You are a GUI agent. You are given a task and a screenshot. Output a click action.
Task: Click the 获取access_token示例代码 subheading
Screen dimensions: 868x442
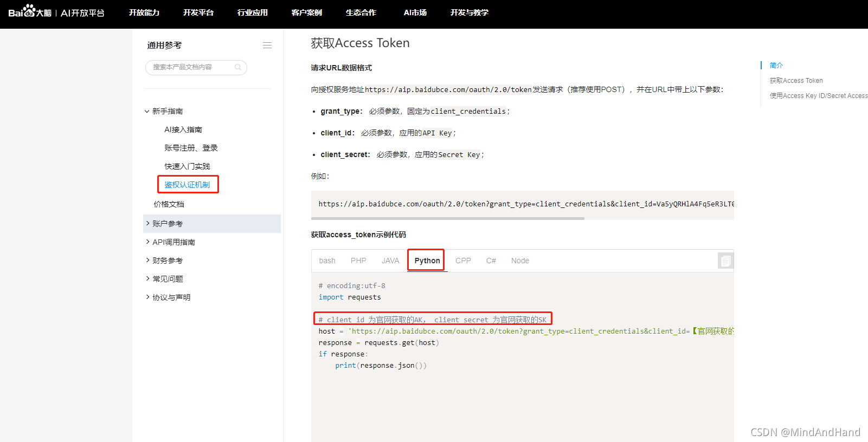[x=358, y=235]
